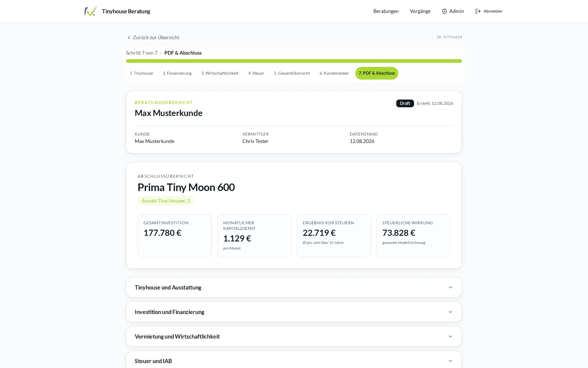Click Abmelden to log out
The height and width of the screenshot is (368, 588).
pos(489,11)
